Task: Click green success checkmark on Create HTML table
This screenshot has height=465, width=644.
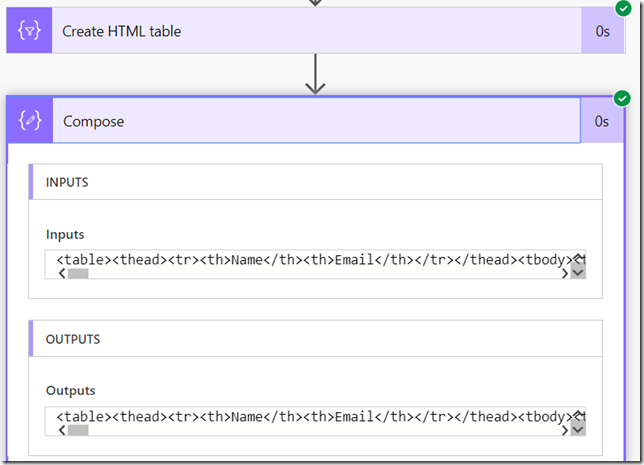Action: tap(622, 8)
